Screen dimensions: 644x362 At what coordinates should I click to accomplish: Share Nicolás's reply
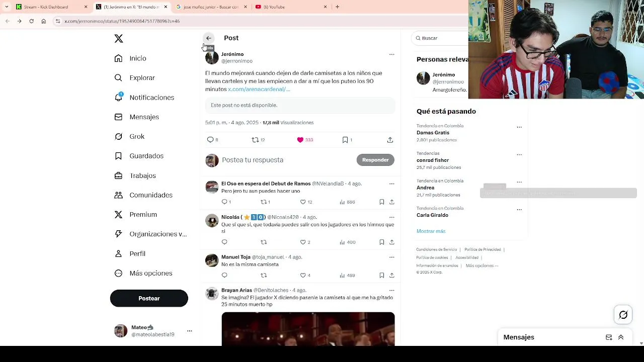click(391, 242)
